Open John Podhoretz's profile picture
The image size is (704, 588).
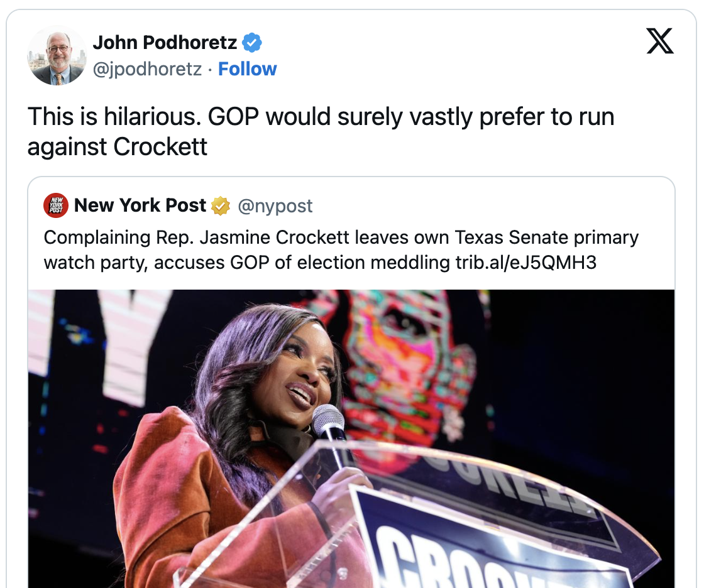[x=57, y=55]
